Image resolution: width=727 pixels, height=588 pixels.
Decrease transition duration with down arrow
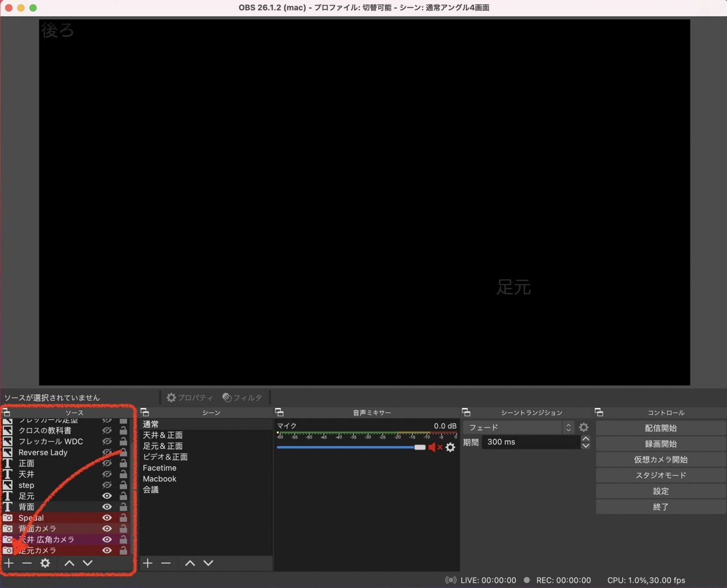pos(586,446)
